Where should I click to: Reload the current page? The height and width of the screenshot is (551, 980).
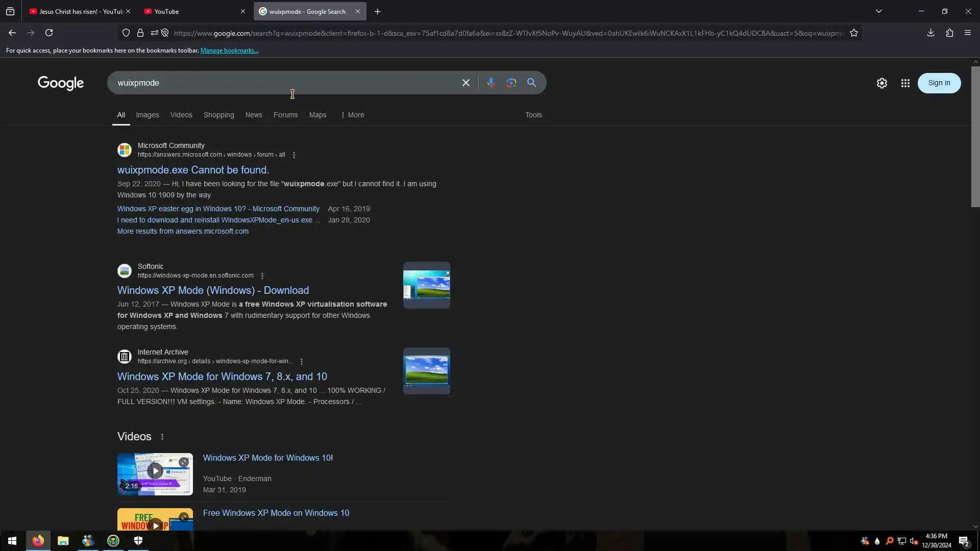pos(49,33)
